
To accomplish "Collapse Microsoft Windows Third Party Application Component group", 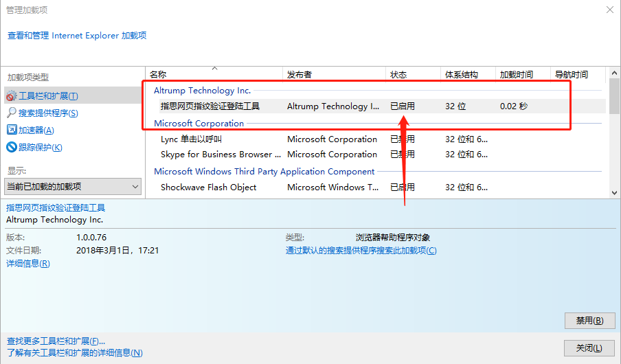I will tap(264, 172).
